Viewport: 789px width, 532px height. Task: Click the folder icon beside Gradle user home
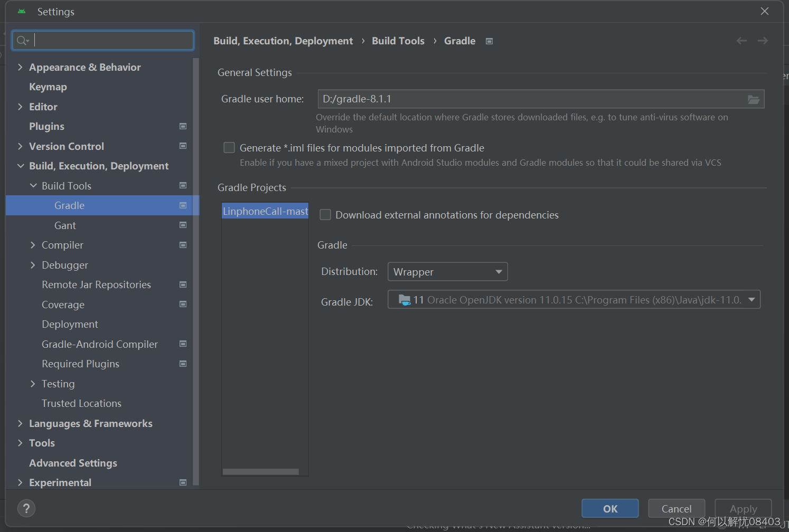click(x=754, y=99)
